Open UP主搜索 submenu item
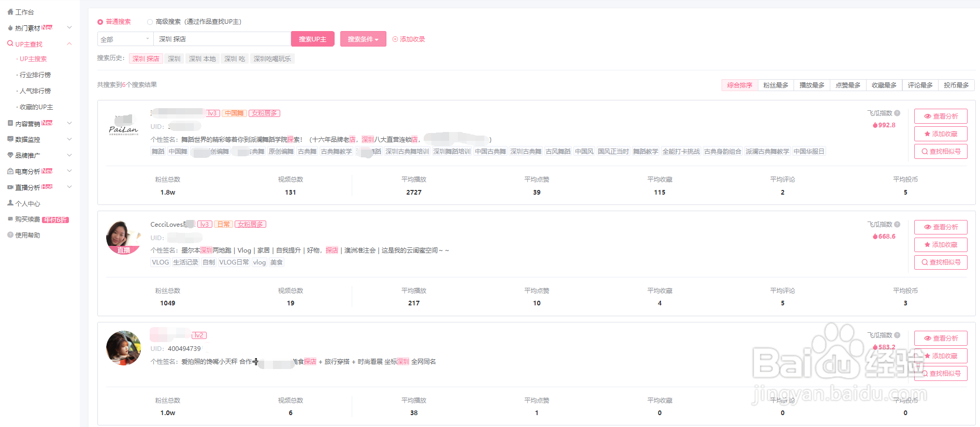980x427 pixels. coord(33,59)
